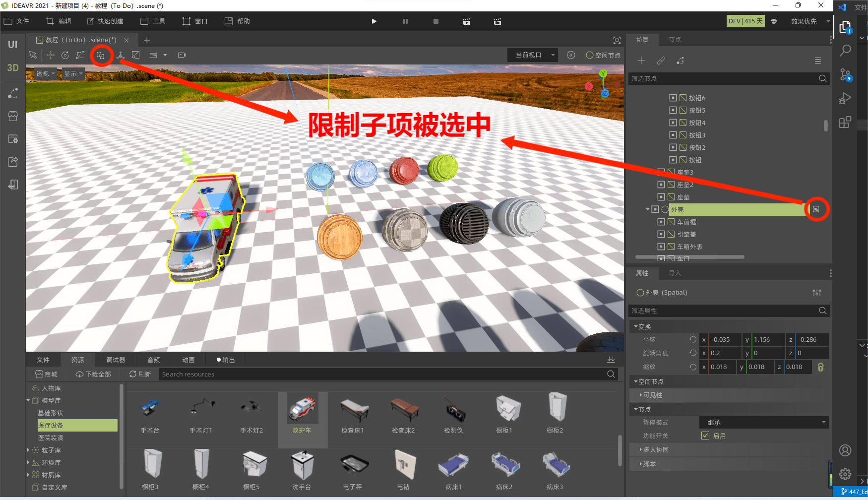Switch to 导入 tab

[675, 273]
